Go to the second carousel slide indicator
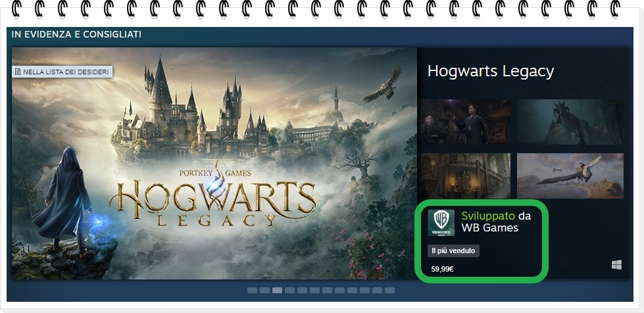644x313 pixels. click(264, 290)
